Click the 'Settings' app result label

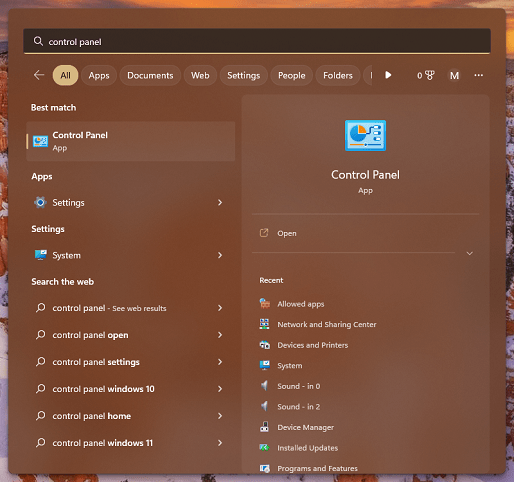[x=68, y=203]
